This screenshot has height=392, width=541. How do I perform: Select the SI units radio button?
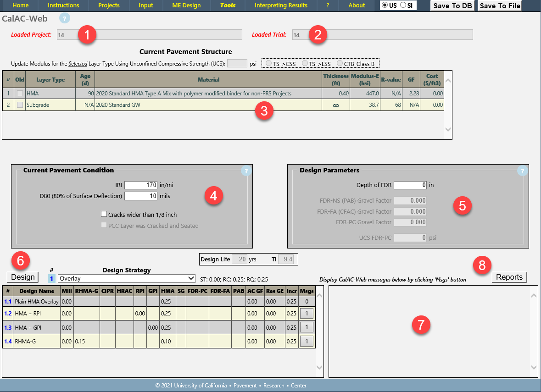[403, 6]
